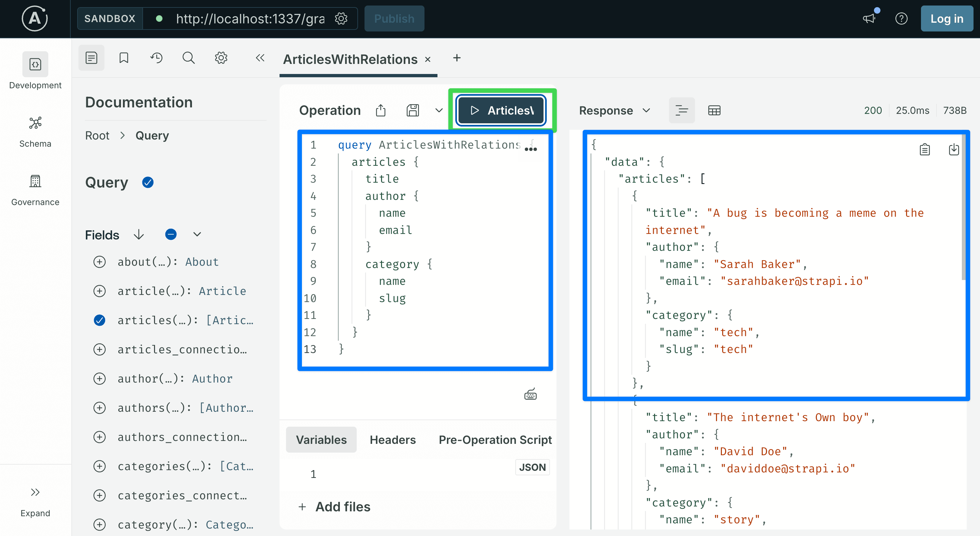Open the editor ellipsis options menu

pos(531,149)
